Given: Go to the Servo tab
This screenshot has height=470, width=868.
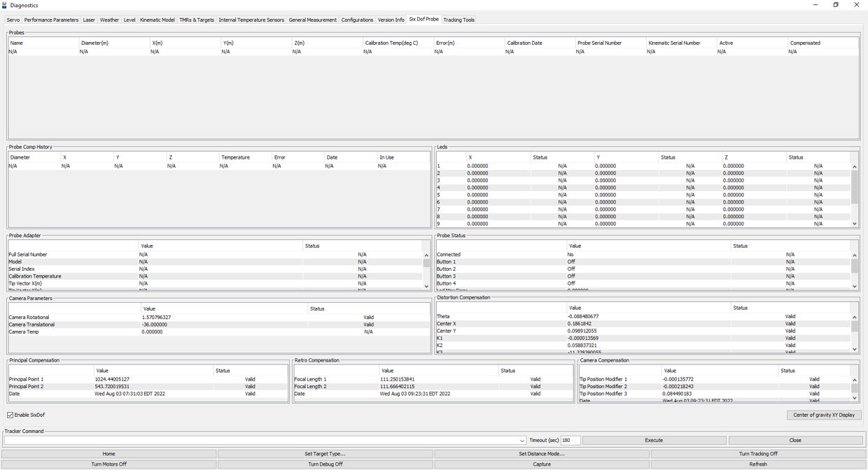Looking at the screenshot, I should 13,20.
